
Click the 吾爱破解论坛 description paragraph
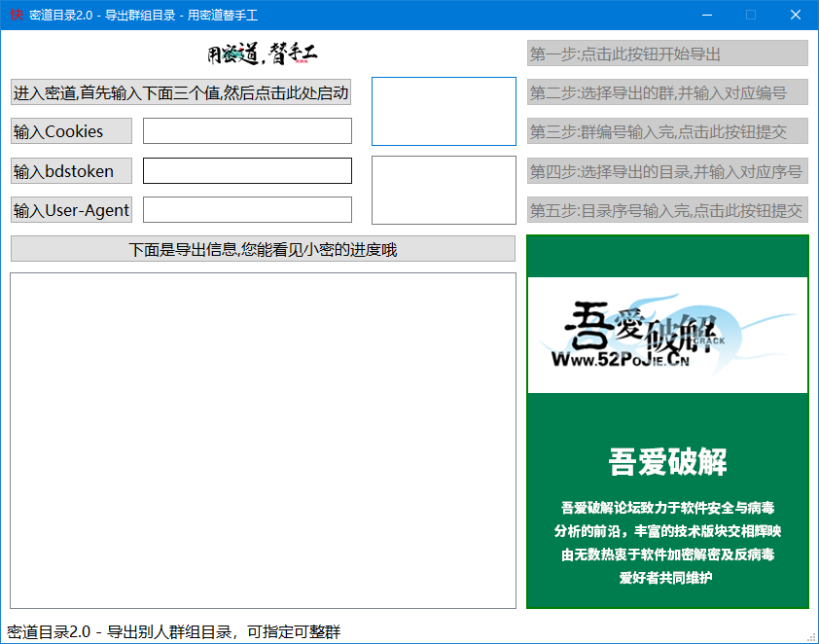(x=667, y=543)
